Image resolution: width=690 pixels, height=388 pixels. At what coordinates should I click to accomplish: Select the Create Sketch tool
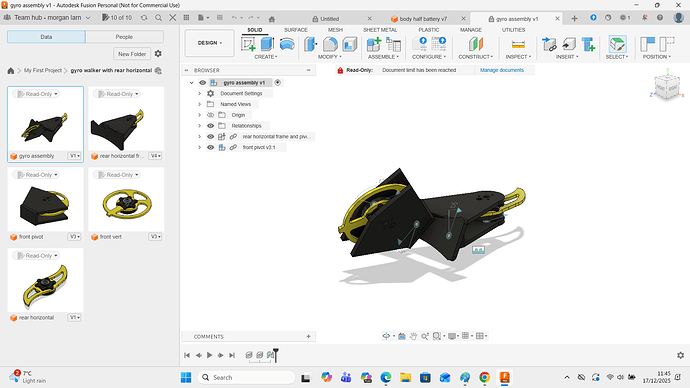(x=248, y=44)
